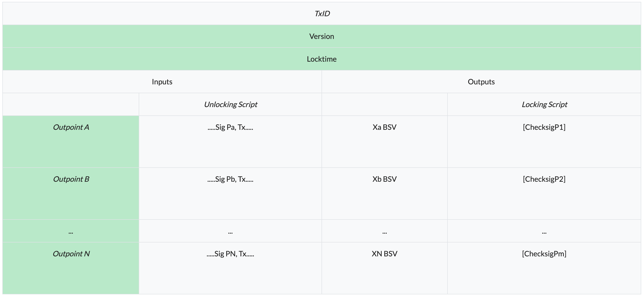Screen dimensions: 644x299
Task: Click the [ChecksigP2] locking script
Action: [544, 179]
